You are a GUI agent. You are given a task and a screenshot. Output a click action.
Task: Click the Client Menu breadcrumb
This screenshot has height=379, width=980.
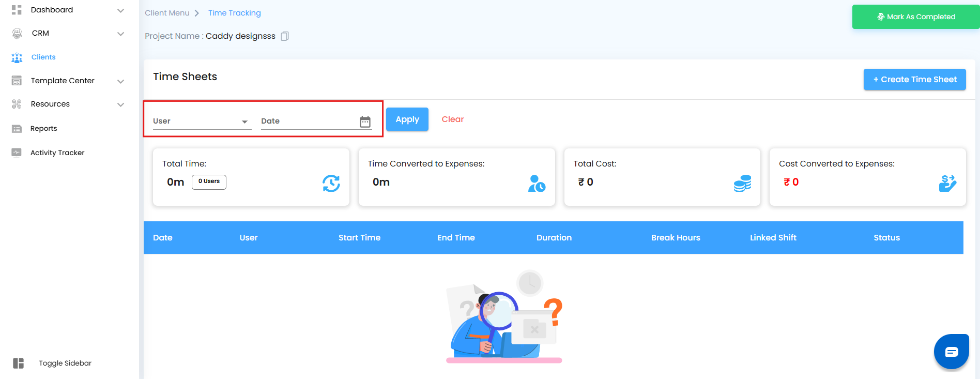pyautogui.click(x=167, y=13)
